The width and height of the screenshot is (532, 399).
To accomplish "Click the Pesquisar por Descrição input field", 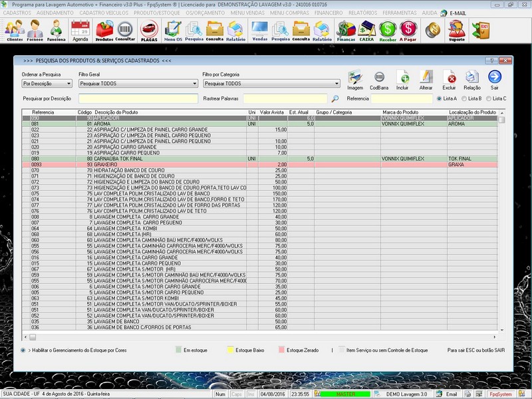I will click(138, 98).
